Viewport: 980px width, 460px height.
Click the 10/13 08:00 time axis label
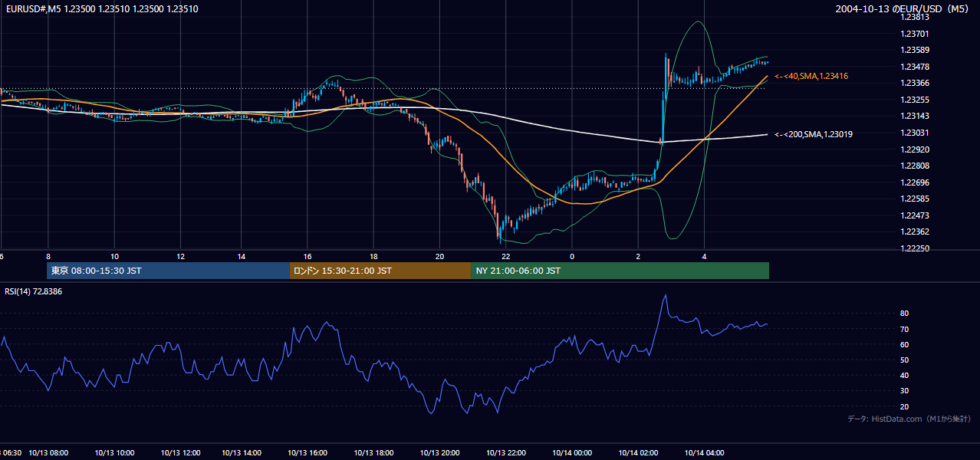[48, 452]
